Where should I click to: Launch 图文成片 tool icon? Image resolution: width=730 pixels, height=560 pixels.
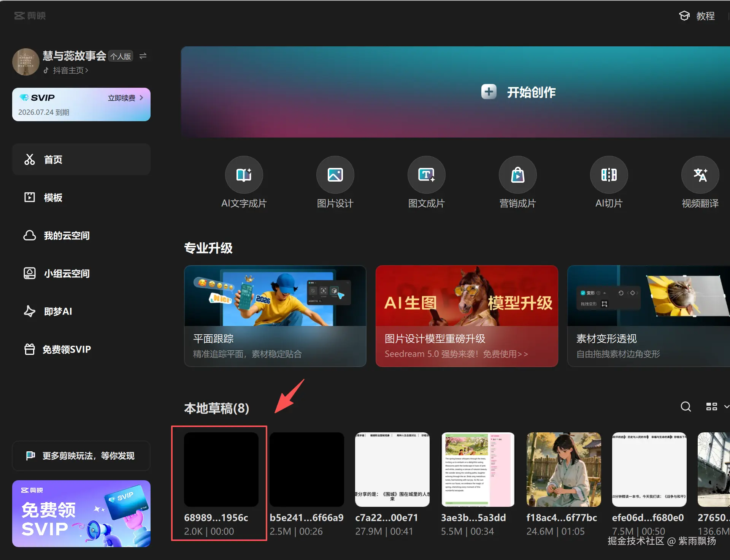[426, 175]
